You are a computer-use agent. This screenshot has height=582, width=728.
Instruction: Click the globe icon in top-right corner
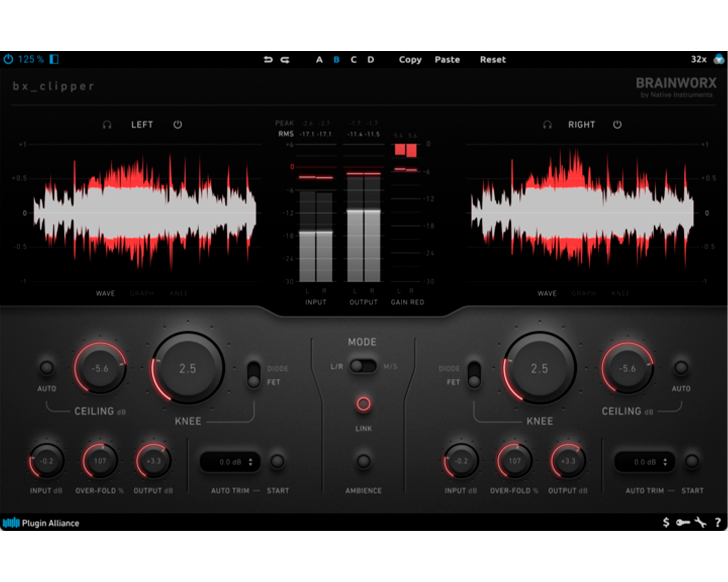click(719, 59)
